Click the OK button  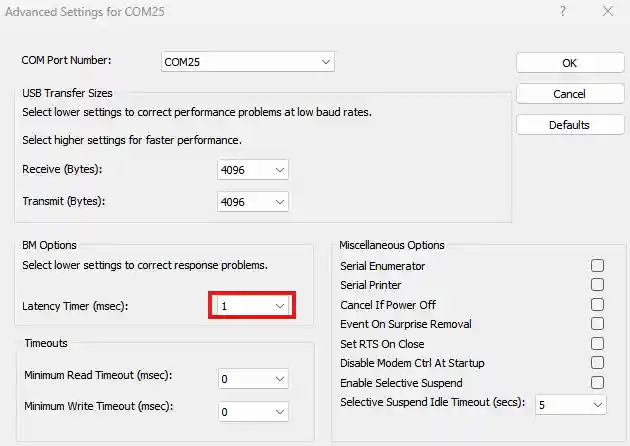(x=569, y=62)
